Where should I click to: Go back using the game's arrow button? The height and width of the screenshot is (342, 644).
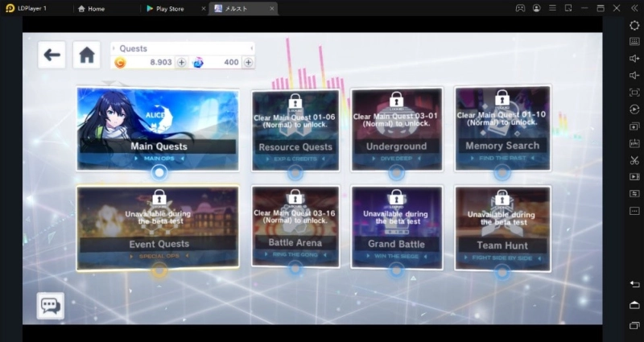[x=52, y=55]
